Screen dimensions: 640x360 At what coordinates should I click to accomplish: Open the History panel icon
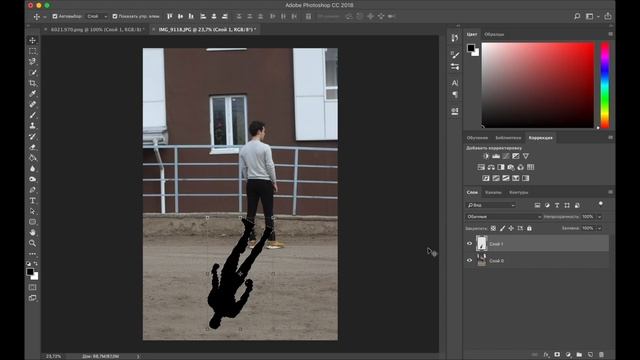tap(455, 38)
